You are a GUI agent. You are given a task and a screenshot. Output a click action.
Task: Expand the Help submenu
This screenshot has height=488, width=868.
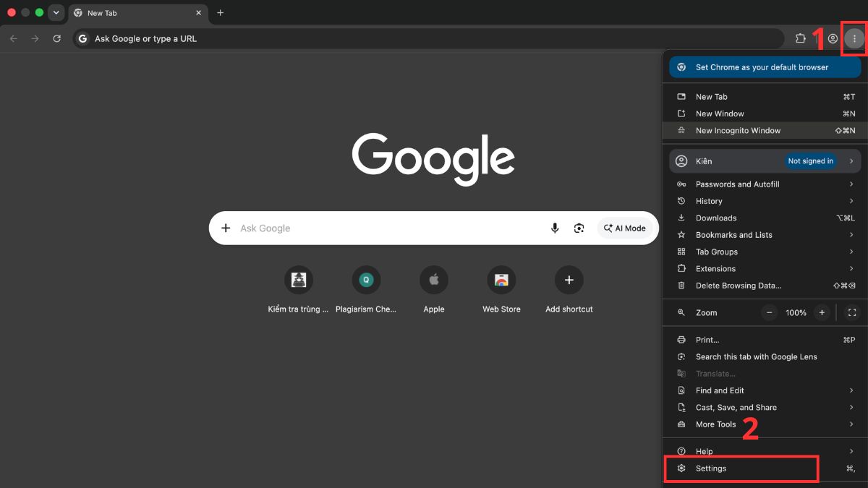[765, 451]
